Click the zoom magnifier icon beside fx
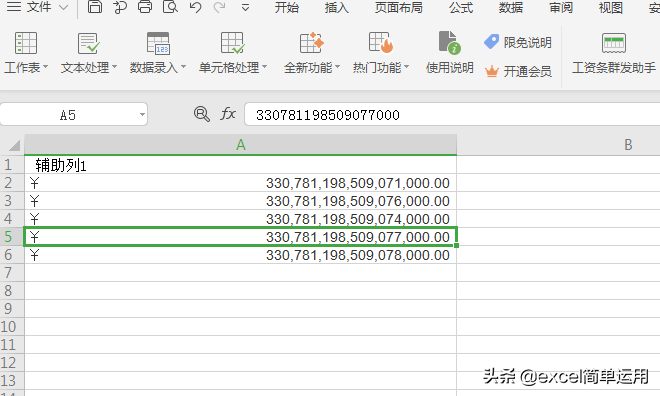This screenshot has width=660, height=396. [202, 114]
